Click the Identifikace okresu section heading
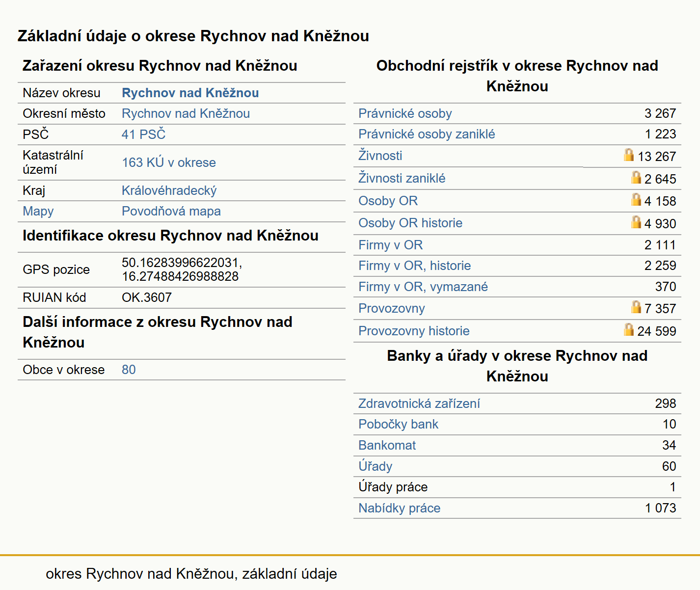700x590 pixels. [x=170, y=236]
